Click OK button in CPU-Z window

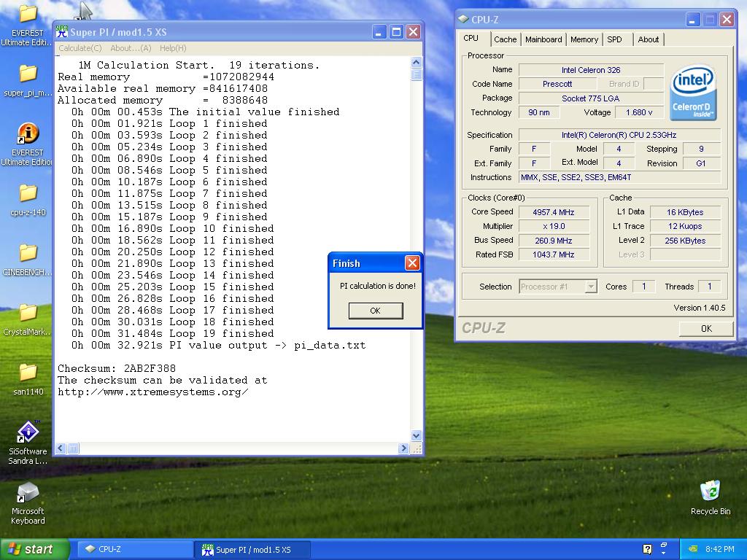point(706,329)
